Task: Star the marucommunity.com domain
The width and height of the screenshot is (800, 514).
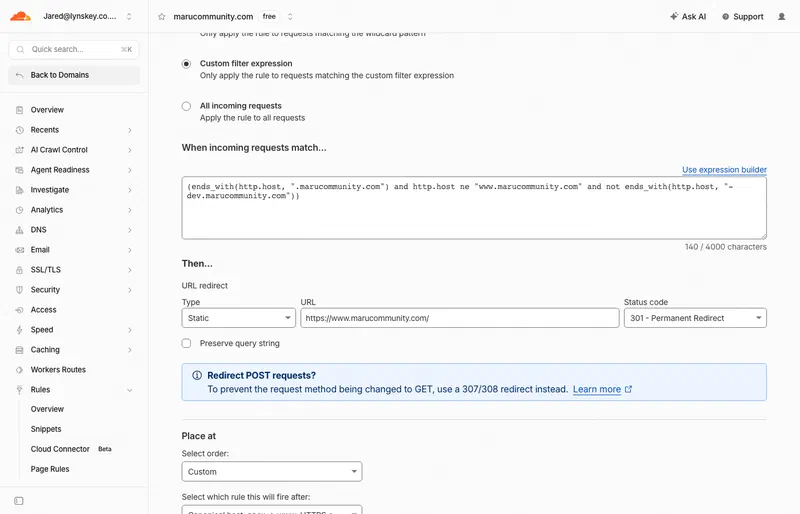Action: click(x=162, y=17)
